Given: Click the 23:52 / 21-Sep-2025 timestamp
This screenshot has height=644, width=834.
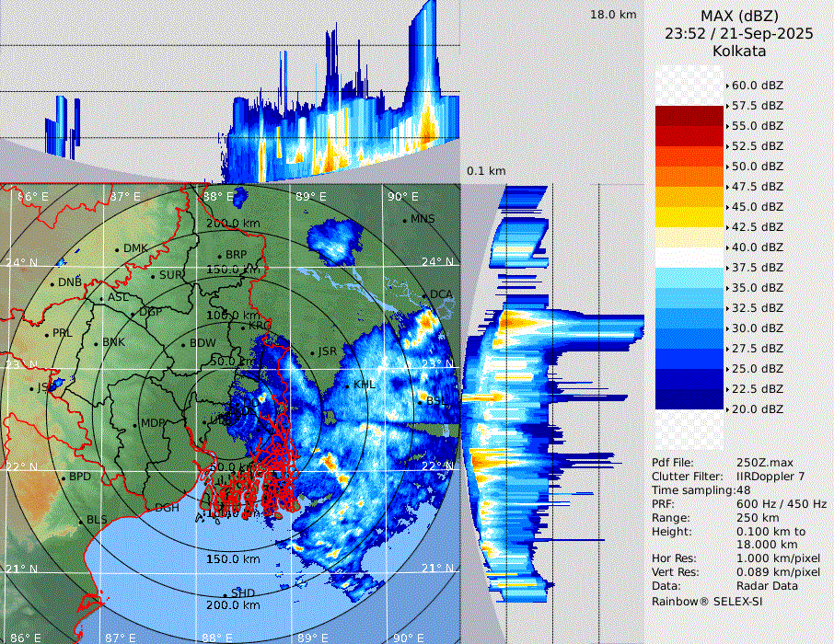Looking at the screenshot, I should 739,34.
